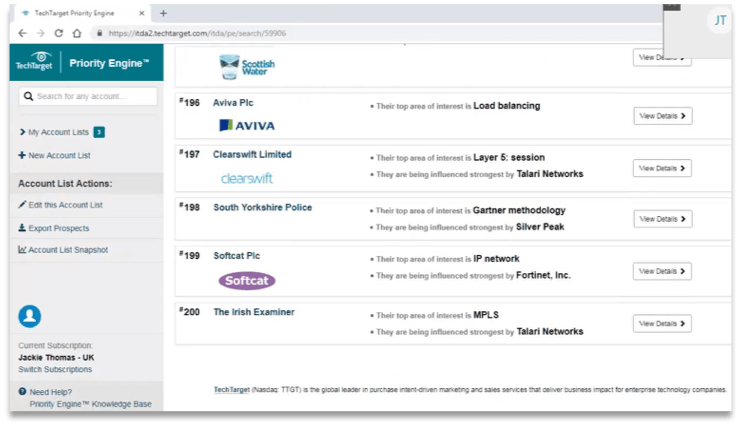The height and width of the screenshot is (424, 739).
Task: Click Edit this Account List
Action: [60, 205]
